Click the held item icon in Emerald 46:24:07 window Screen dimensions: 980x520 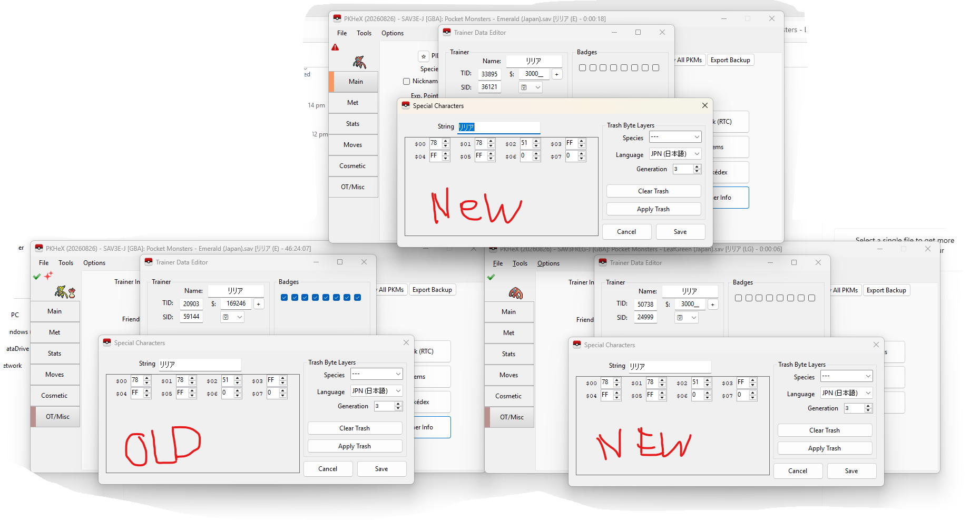pos(72,293)
